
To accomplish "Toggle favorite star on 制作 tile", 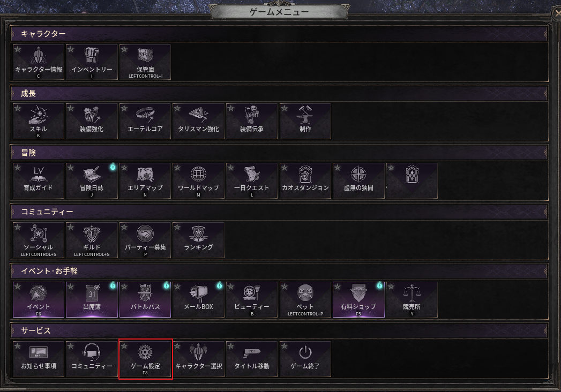I will pyautogui.click(x=285, y=108).
